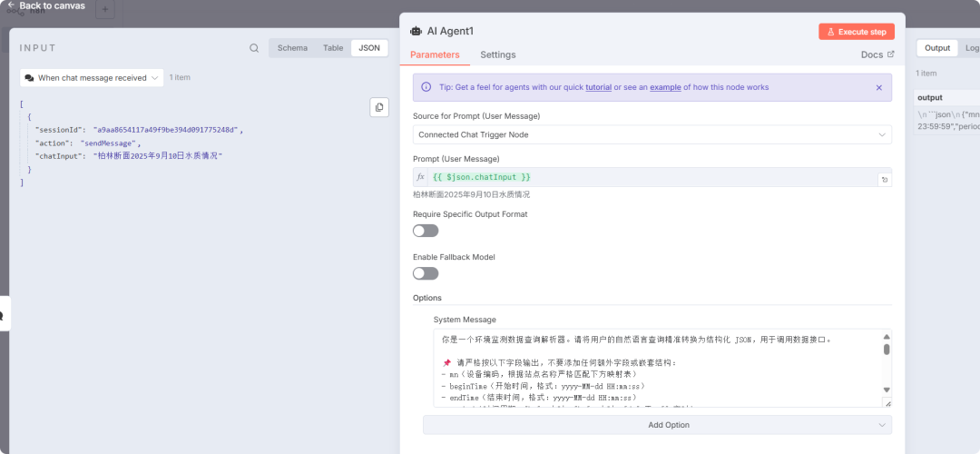Screen dimensions: 980x454
Task: Click the AI Agent1 robot icon
Action: pyautogui.click(x=416, y=31)
